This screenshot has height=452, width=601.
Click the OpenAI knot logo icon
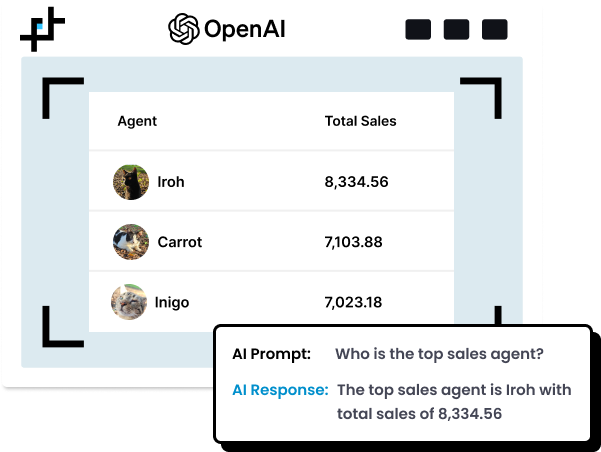183,29
